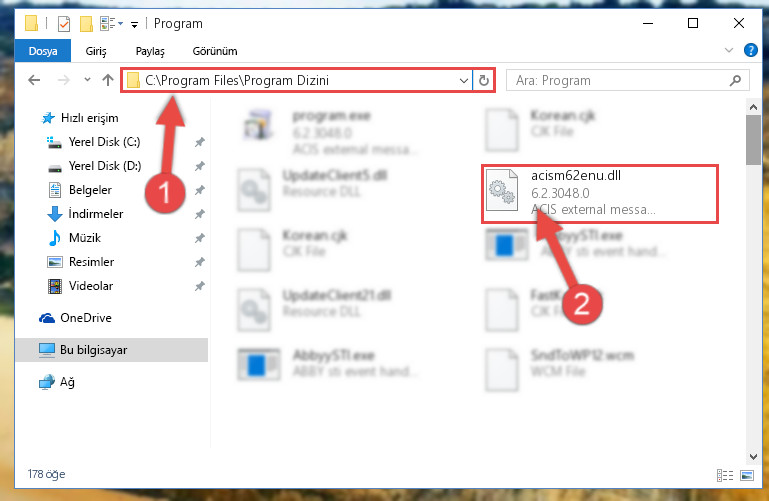Unpin İndirmeler via its pin icon
The width and height of the screenshot is (769, 501).
click(x=200, y=214)
